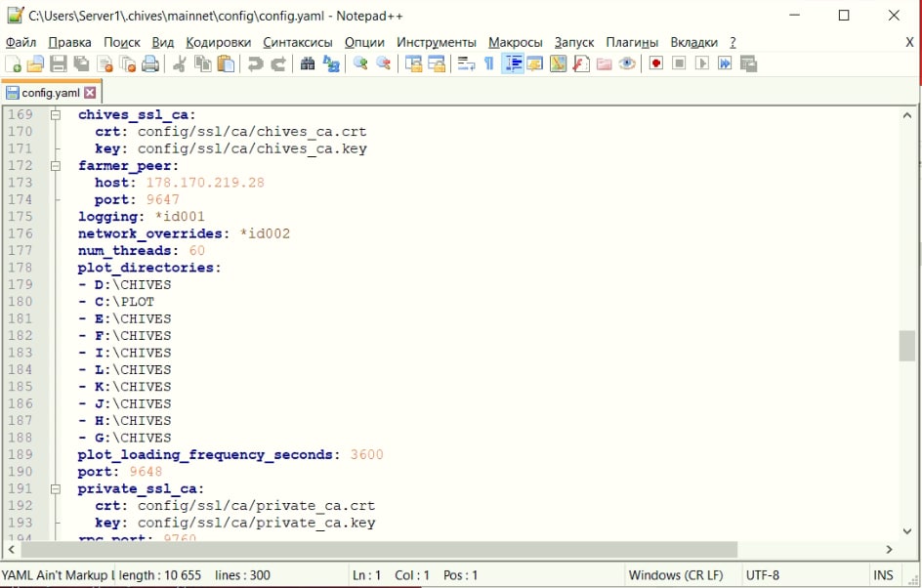The image size is (922, 588).
Task: Click the Cut scissors icon
Action: click(179, 64)
